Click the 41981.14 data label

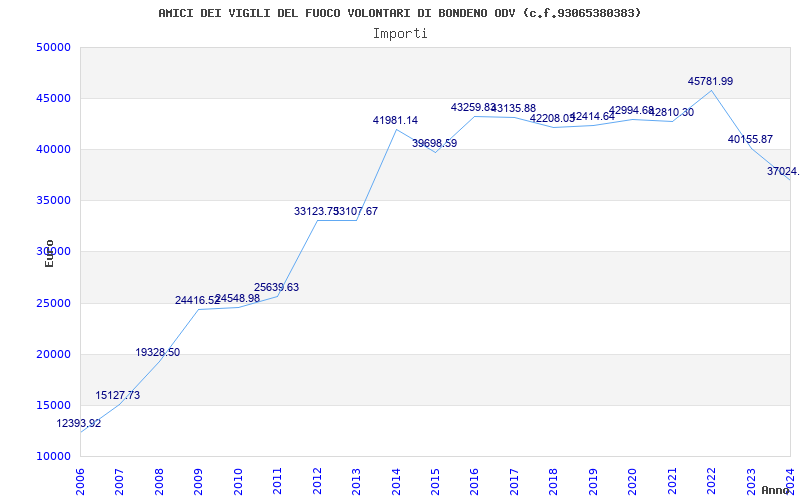coord(395,120)
